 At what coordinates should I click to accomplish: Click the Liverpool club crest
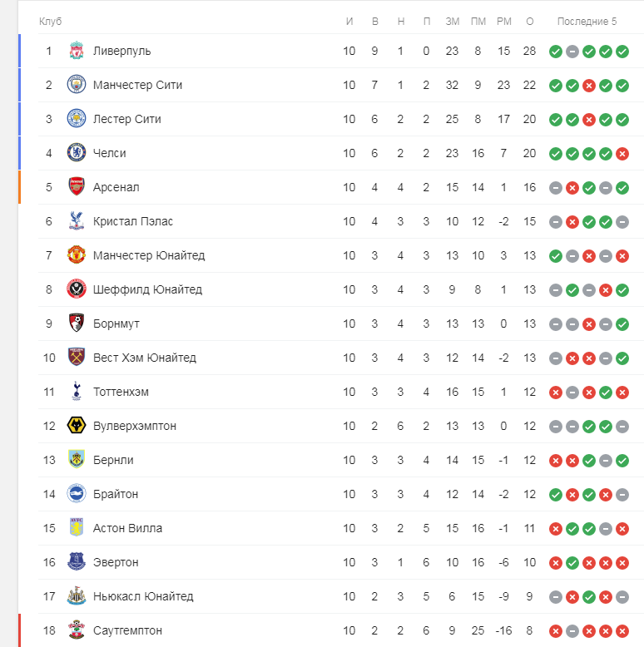[x=77, y=51]
